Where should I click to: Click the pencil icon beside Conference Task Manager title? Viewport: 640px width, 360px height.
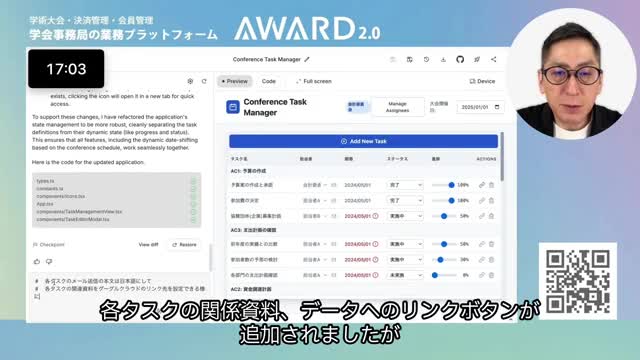[x=307, y=60]
